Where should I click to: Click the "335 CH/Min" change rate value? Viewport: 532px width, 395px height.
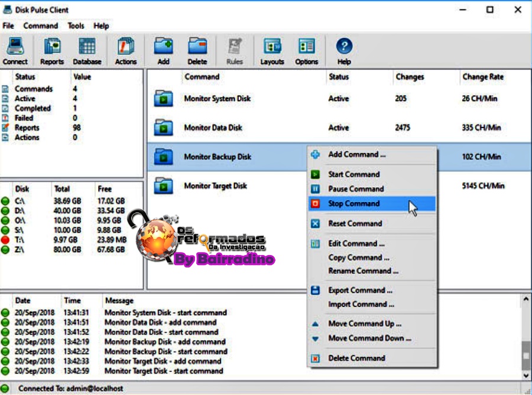click(481, 128)
